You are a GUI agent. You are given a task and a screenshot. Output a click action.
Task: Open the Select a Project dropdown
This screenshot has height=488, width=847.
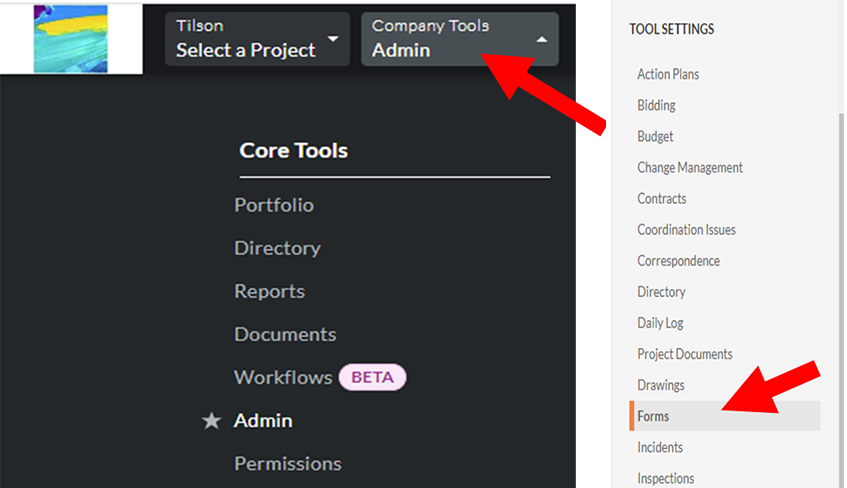point(257,39)
